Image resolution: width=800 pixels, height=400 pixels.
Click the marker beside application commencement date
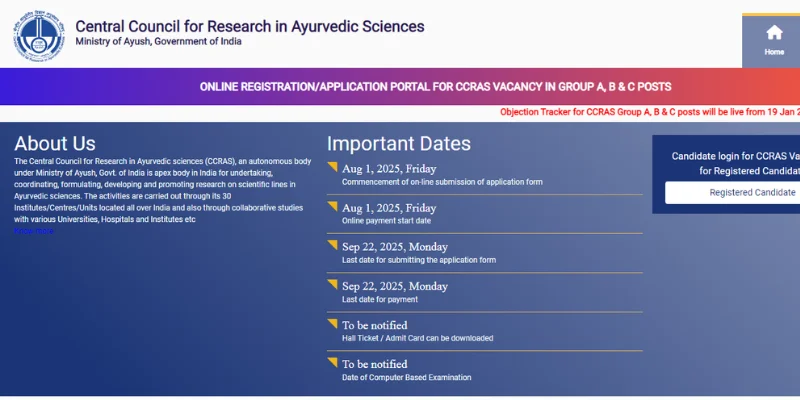[x=333, y=166]
